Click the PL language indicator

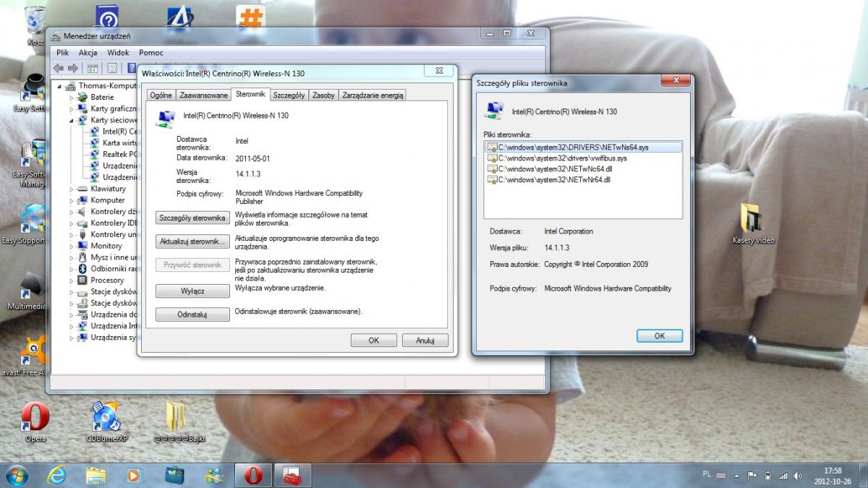(707, 474)
